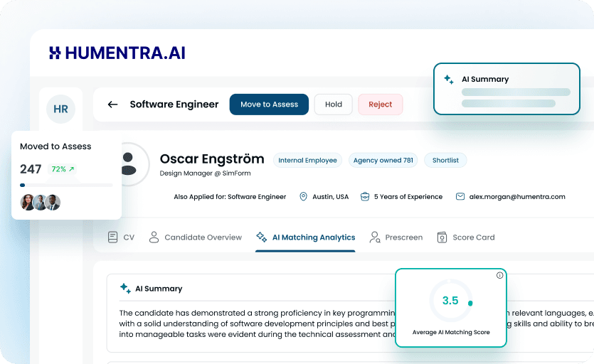Viewport: 594px width, 364px height.
Task: Click the Move to Assess button
Action: coord(269,105)
